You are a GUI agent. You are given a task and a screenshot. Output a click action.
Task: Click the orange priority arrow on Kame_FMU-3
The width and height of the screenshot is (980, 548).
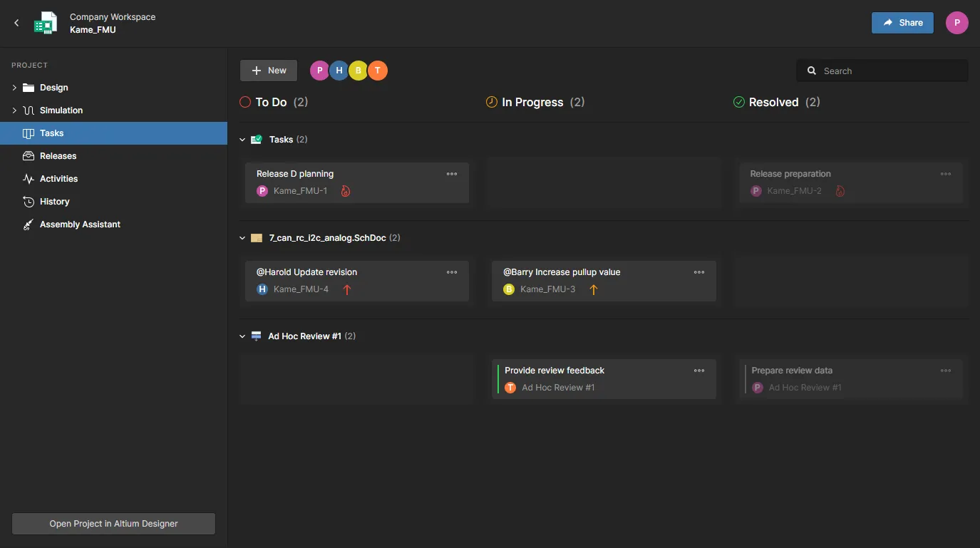click(x=594, y=289)
